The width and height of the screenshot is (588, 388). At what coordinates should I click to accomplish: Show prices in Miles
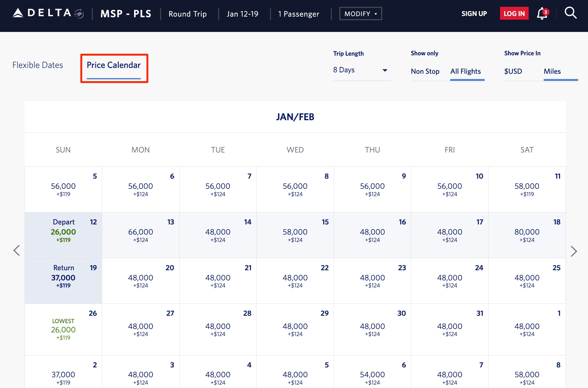click(x=552, y=71)
